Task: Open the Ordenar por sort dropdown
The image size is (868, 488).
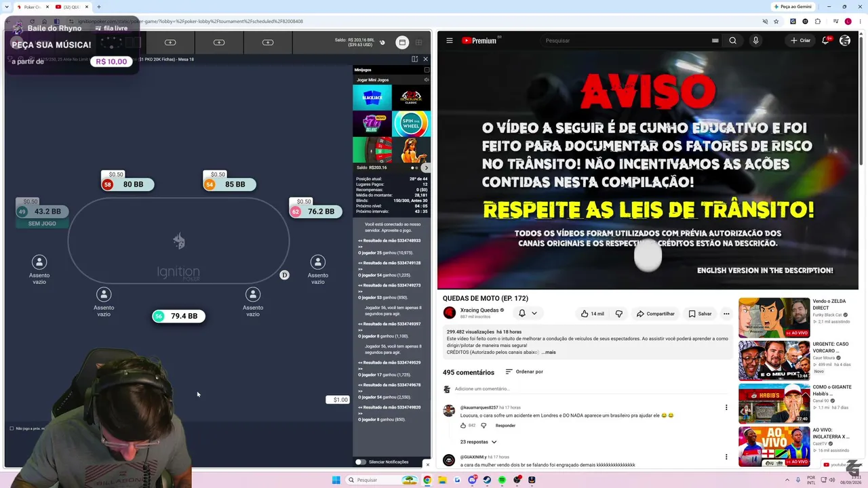Action: 524,372
